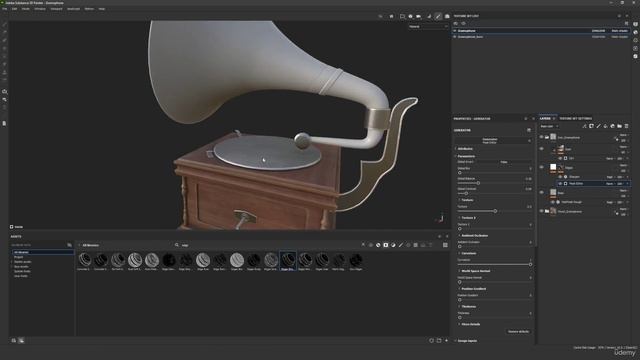Collapse the Parameters section
The image size is (640, 360).
[x=465, y=156]
